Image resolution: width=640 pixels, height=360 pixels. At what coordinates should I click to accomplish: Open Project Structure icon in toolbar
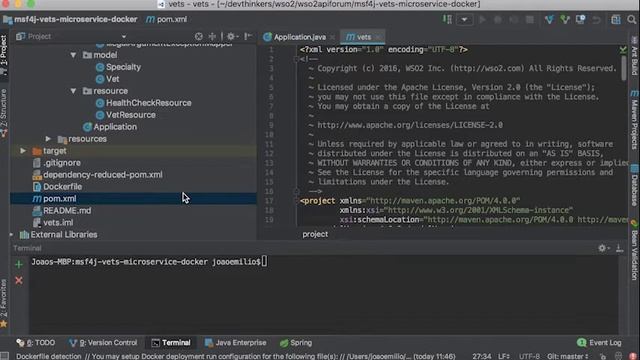coord(616,20)
